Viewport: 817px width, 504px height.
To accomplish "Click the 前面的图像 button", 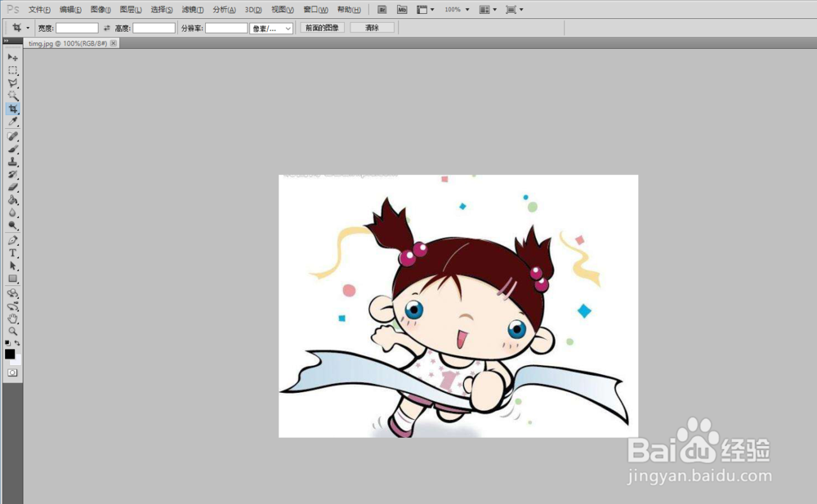I will click(322, 28).
